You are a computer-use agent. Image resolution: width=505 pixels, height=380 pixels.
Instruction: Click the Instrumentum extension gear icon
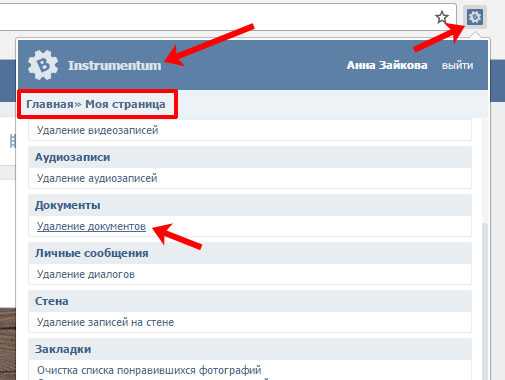pos(475,17)
